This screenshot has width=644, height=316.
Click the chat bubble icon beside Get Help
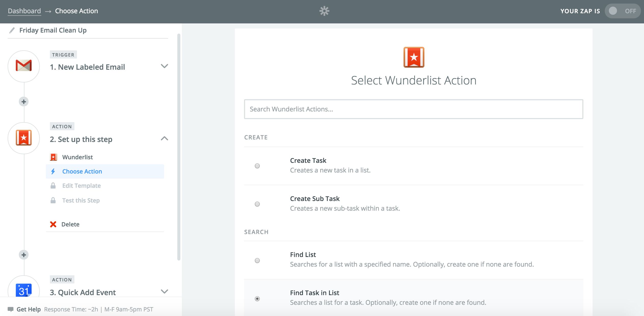(x=10, y=309)
